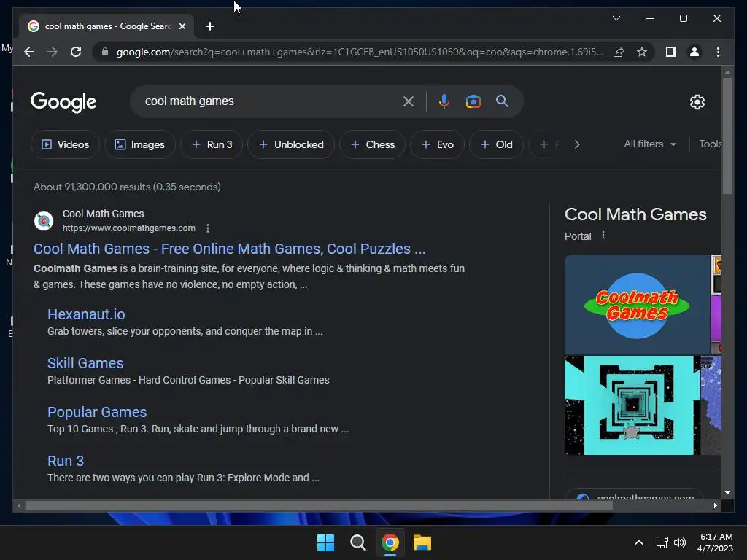Reload the Google search page

(76, 52)
